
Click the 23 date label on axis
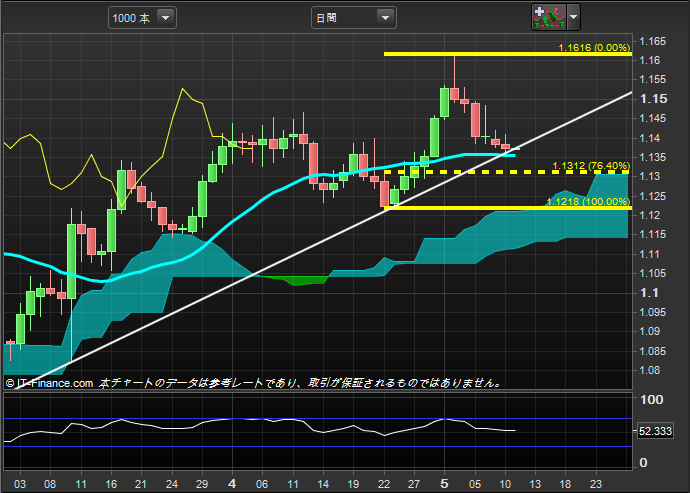tap(595, 484)
